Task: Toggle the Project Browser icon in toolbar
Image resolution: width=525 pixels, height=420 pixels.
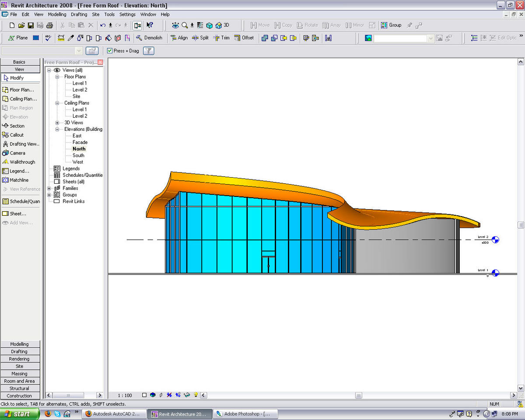Action: [137, 25]
